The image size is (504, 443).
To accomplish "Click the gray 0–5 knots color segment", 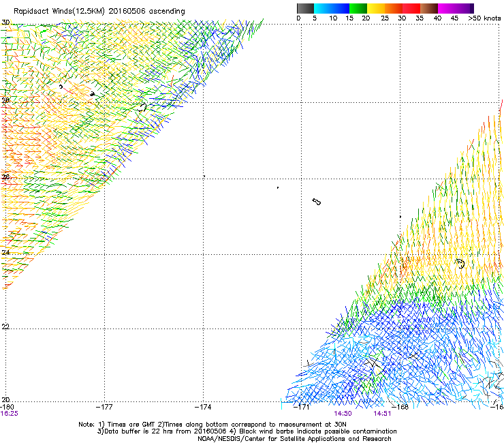I will [305, 8].
